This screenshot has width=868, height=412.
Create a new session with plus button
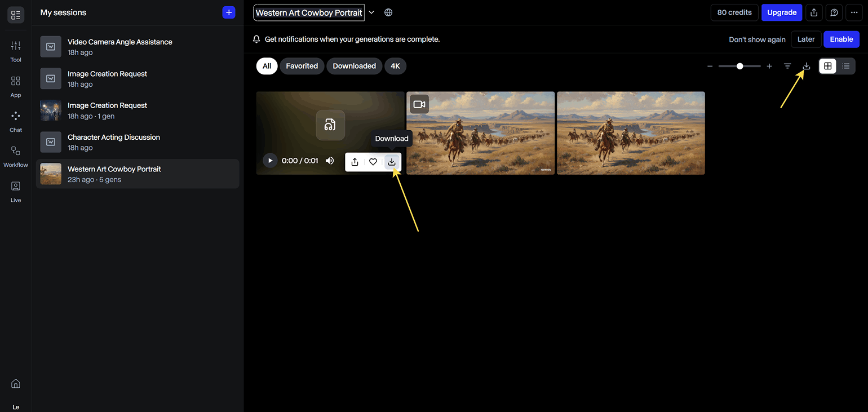[228, 12]
